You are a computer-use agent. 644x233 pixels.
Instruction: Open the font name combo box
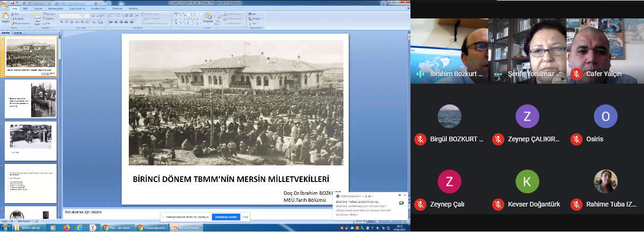click(70, 16)
